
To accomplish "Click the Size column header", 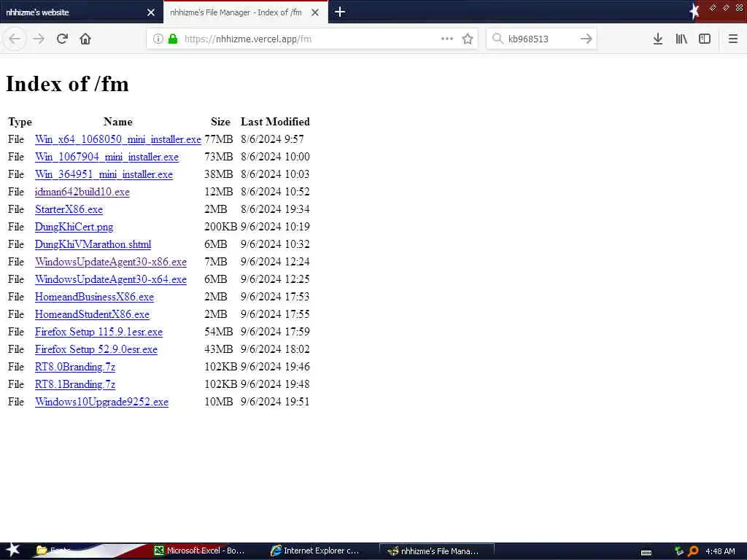I will click(220, 122).
